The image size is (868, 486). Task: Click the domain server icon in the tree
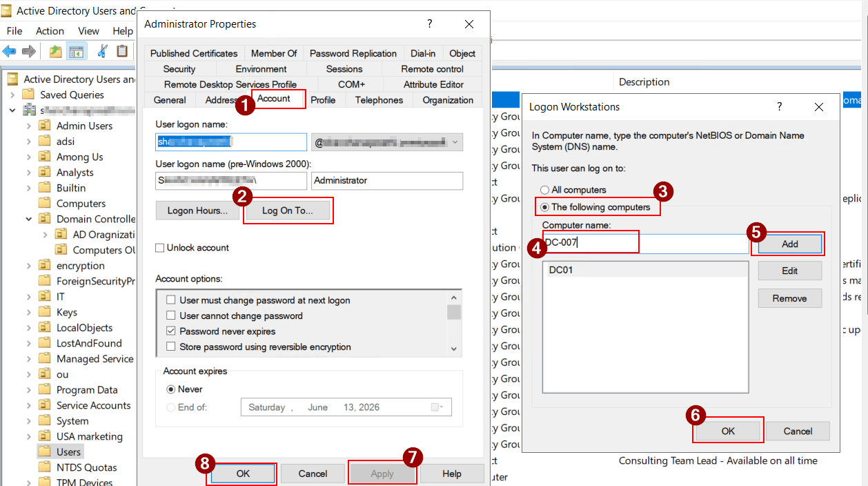click(x=30, y=110)
